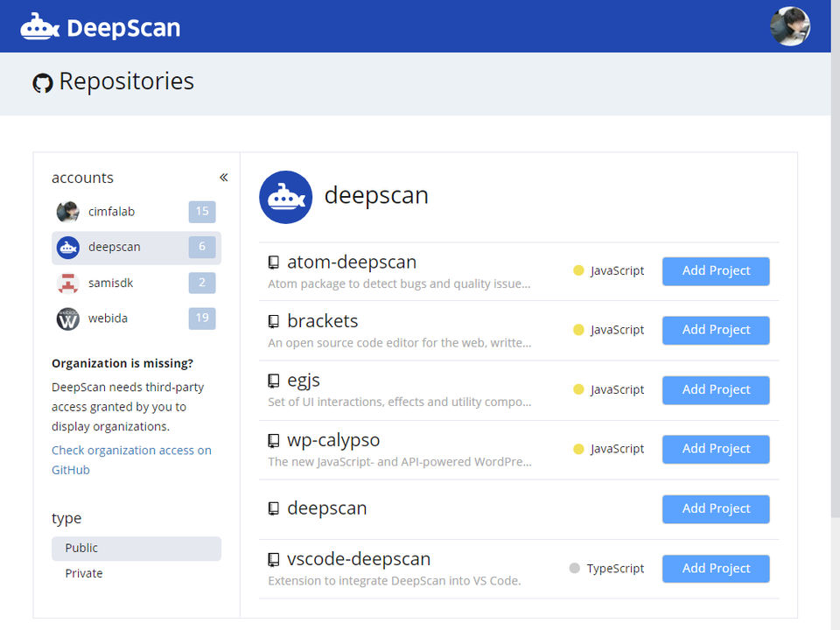
Task: Click the 2 count badge for samisdk
Action: point(202,283)
